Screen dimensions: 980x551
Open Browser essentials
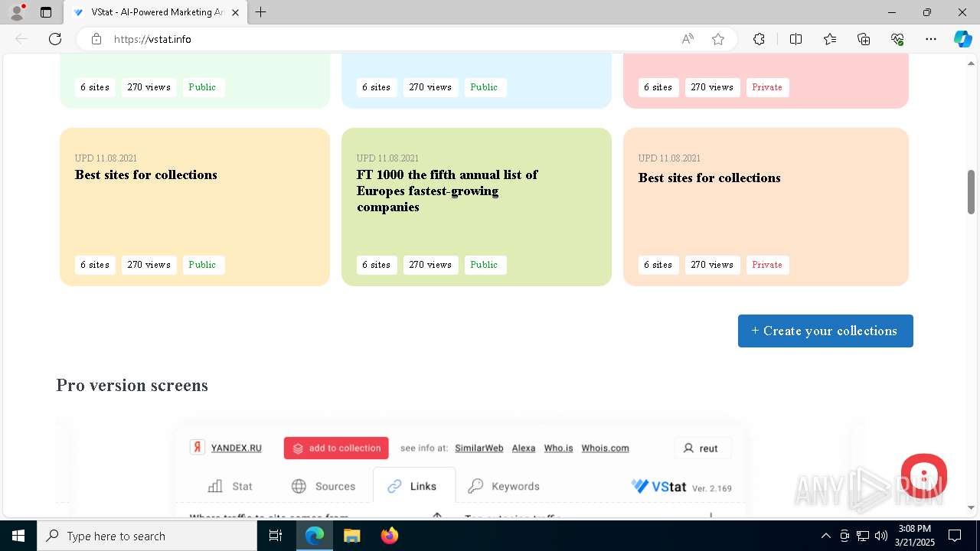(897, 39)
